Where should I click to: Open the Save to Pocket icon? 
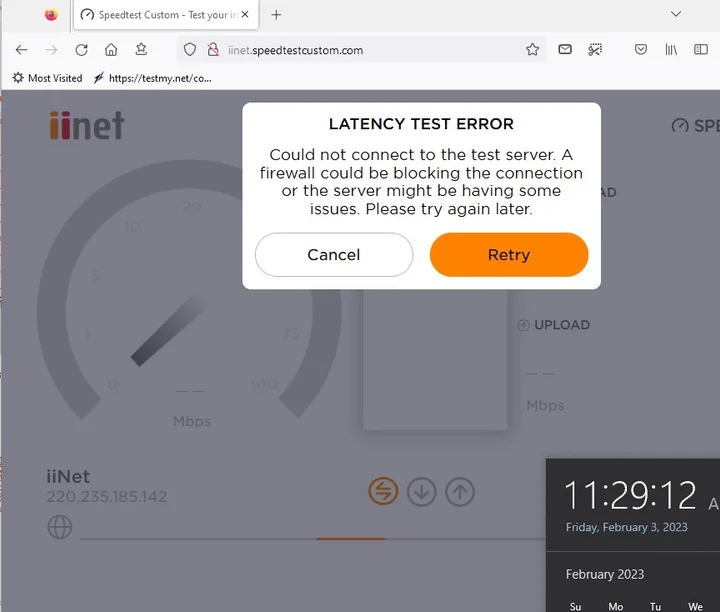pos(641,50)
